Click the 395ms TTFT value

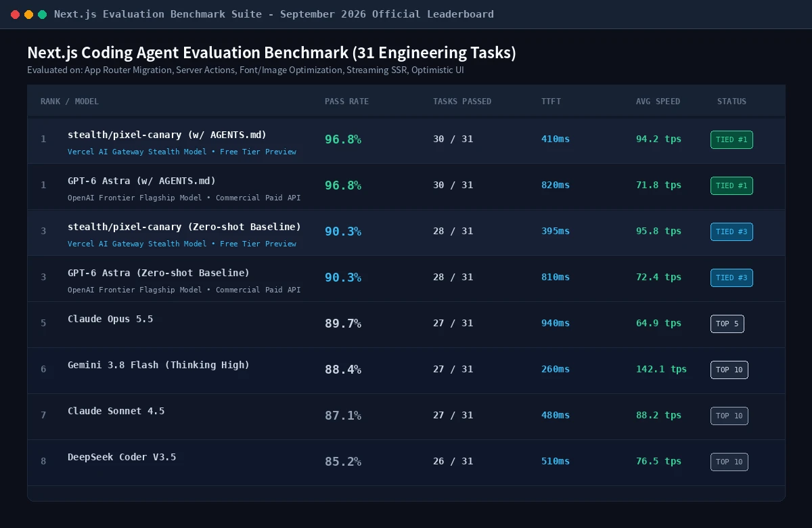(x=556, y=231)
